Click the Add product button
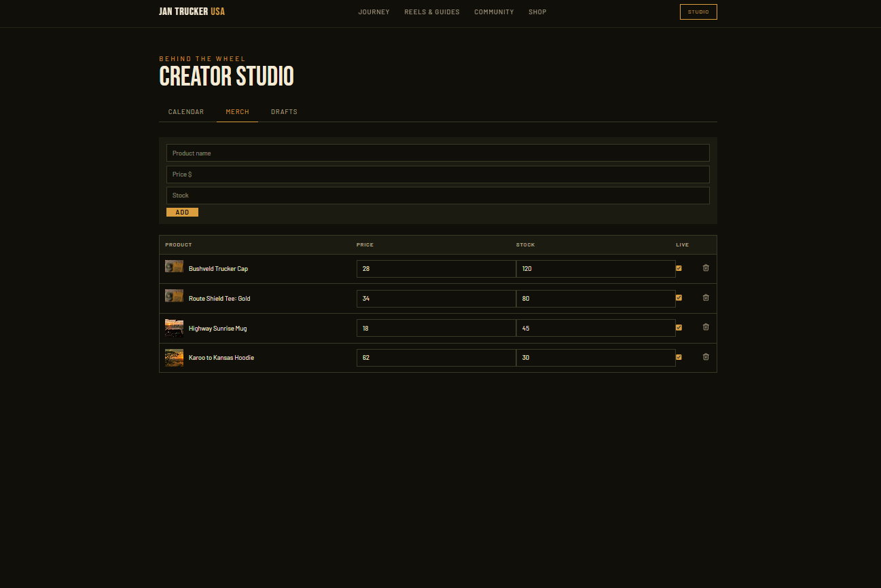This screenshot has height=588, width=881. (182, 213)
